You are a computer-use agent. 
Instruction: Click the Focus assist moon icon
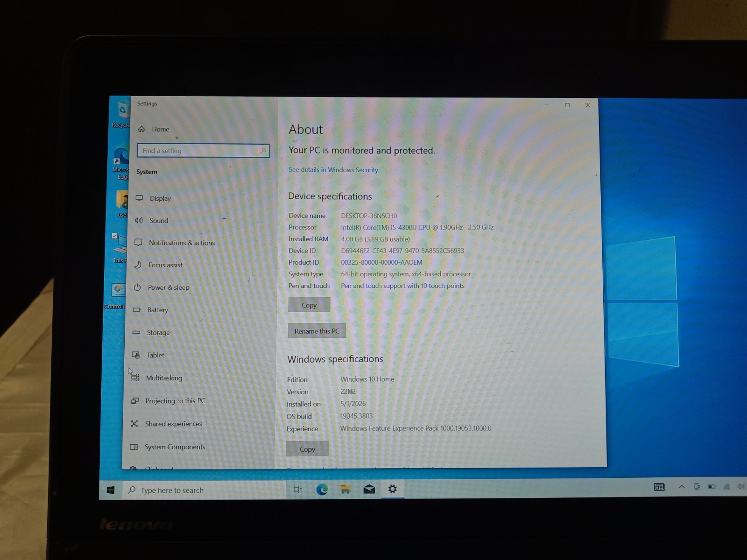pyautogui.click(x=138, y=265)
